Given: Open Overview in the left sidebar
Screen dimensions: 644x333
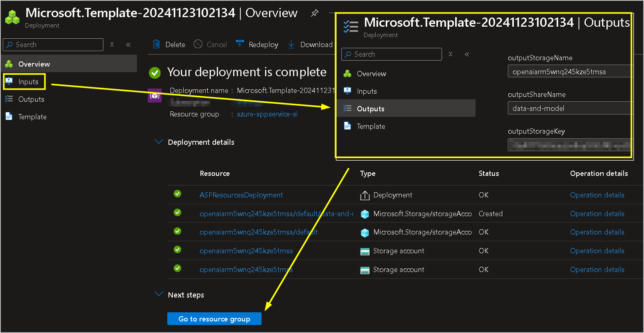Looking at the screenshot, I should (x=69, y=64).
